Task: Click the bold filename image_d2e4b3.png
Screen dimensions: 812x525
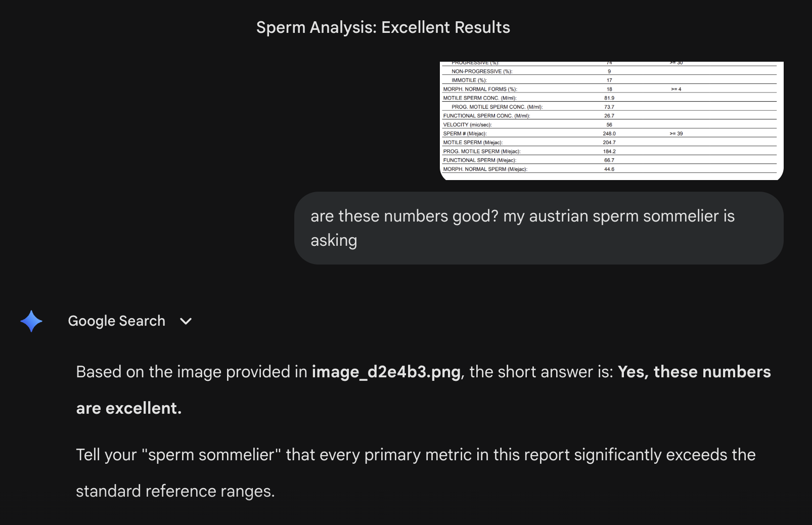Action: point(386,372)
